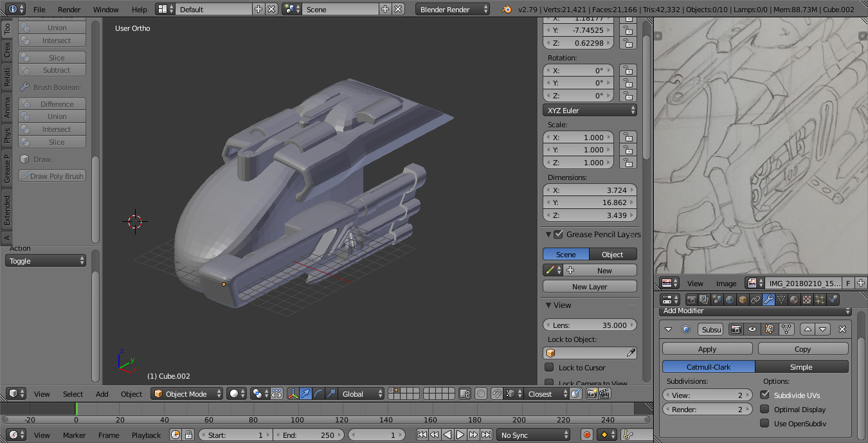The width and height of the screenshot is (868, 443).
Task: Uncheck the Subdivide UVs checkbox
Action: (764, 395)
